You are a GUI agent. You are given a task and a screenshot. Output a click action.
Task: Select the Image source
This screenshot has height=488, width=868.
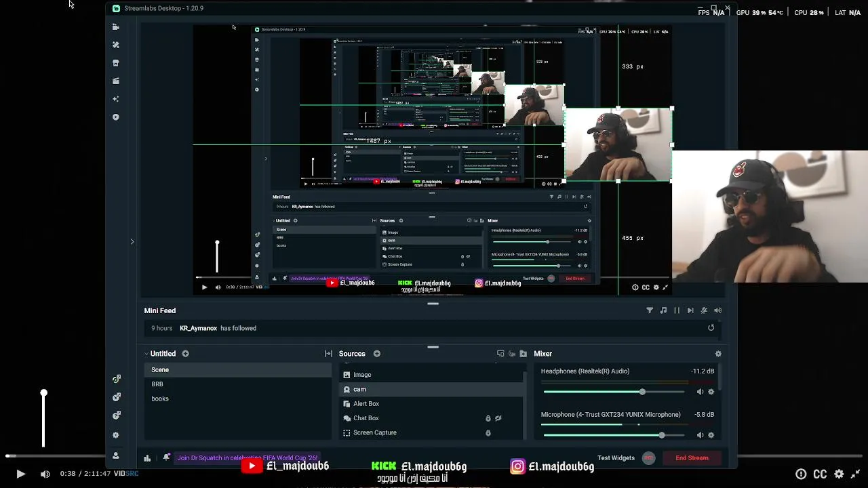tap(432, 375)
